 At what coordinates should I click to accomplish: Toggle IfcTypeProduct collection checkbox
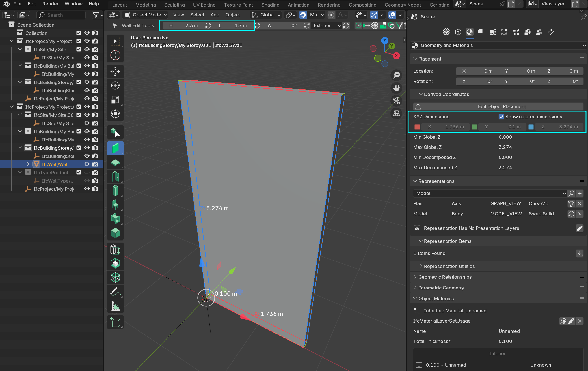coord(79,172)
